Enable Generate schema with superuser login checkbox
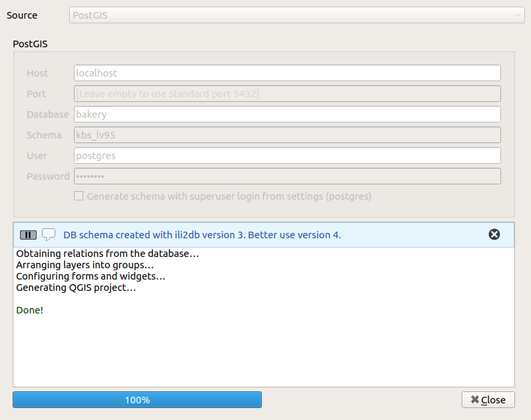 click(x=79, y=196)
